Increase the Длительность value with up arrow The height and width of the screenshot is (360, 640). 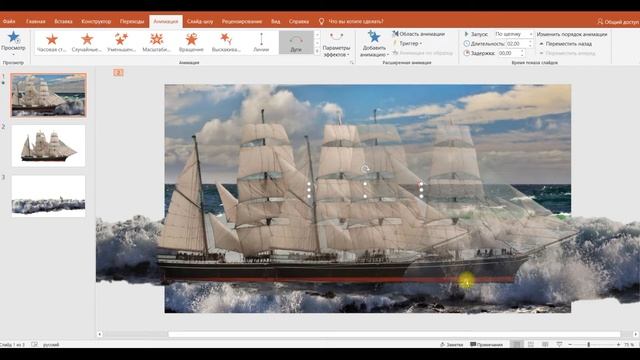pyautogui.click(x=531, y=42)
